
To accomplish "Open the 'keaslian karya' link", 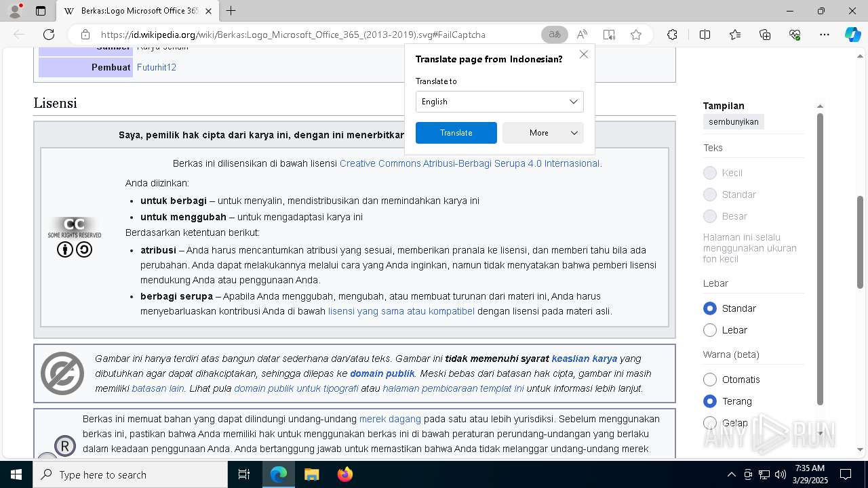I will click(x=585, y=359).
